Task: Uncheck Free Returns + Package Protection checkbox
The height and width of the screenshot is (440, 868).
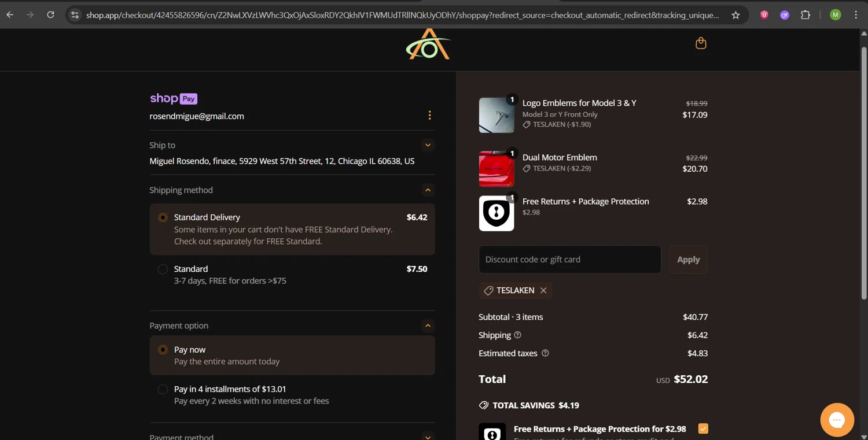Action: [x=703, y=428]
